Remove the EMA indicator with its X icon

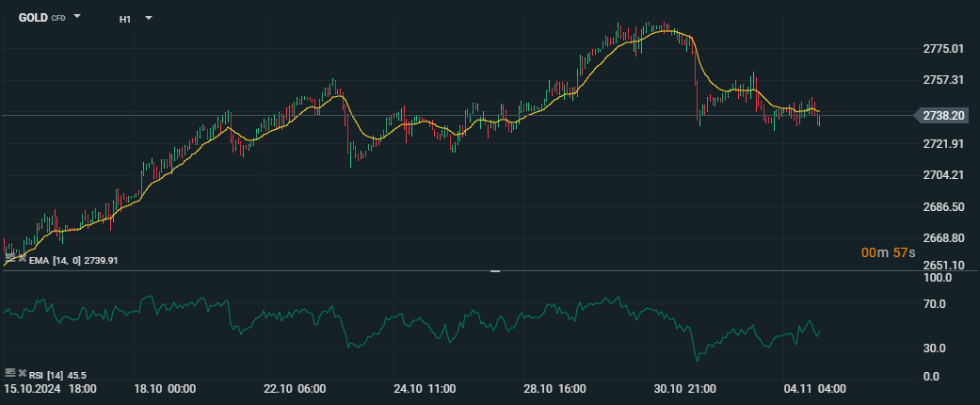click(22, 258)
